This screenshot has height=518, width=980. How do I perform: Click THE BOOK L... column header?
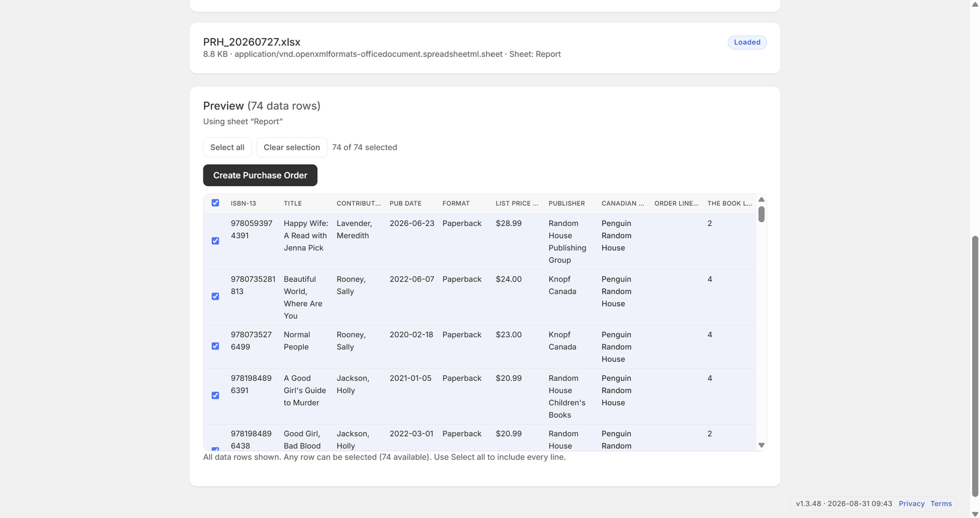click(x=729, y=203)
